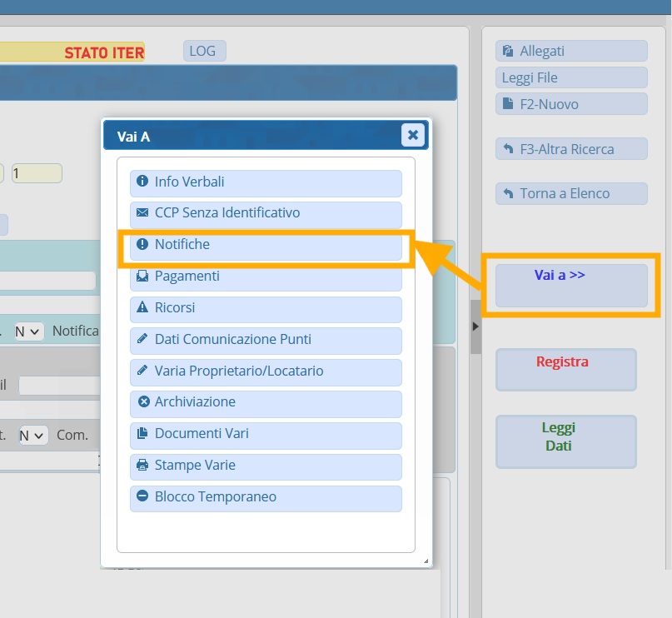The image size is (672, 618).
Task: Open the Vai a >> button
Action: pos(570,285)
